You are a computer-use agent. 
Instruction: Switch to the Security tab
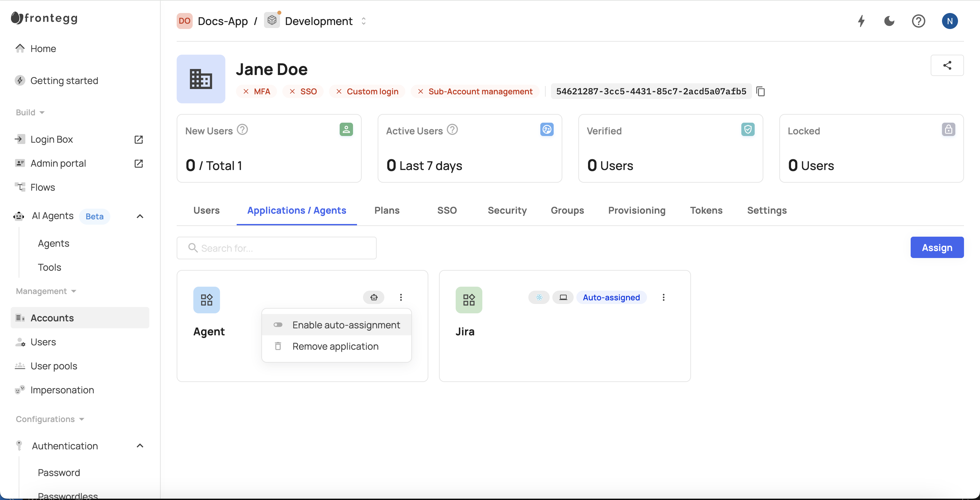pos(507,210)
